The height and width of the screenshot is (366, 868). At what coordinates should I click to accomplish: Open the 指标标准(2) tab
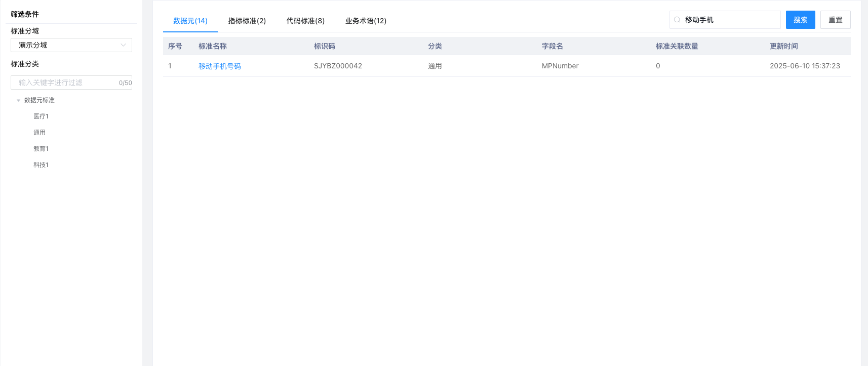pos(247,21)
